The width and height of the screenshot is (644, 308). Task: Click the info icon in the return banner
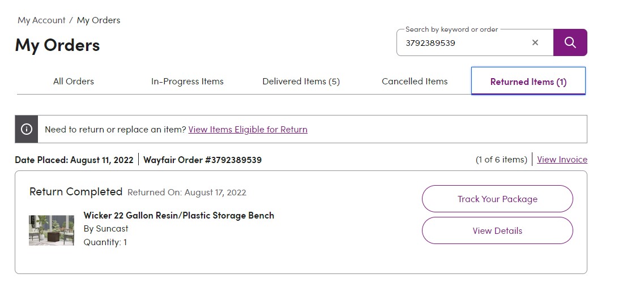pyautogui.click(x=26, y=129)
